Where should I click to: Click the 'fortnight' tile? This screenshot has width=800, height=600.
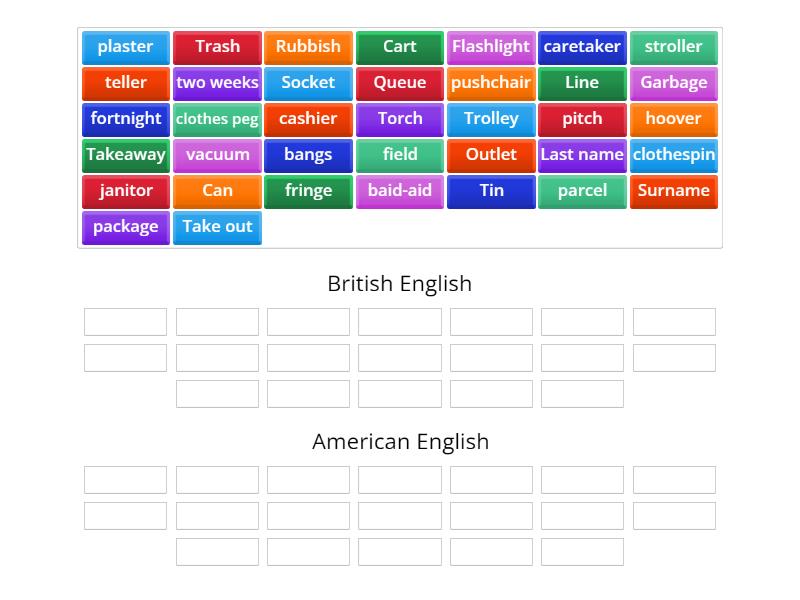(125, 119)
